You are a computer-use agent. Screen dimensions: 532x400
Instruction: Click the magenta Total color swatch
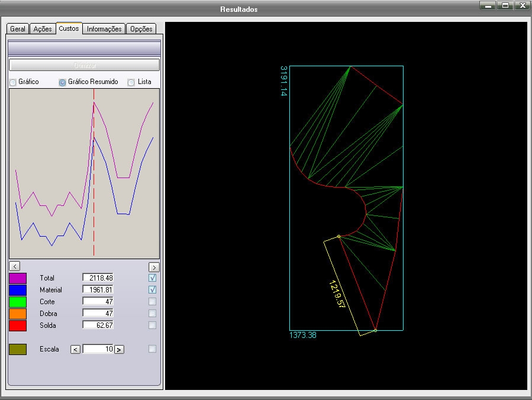point(18,278)
